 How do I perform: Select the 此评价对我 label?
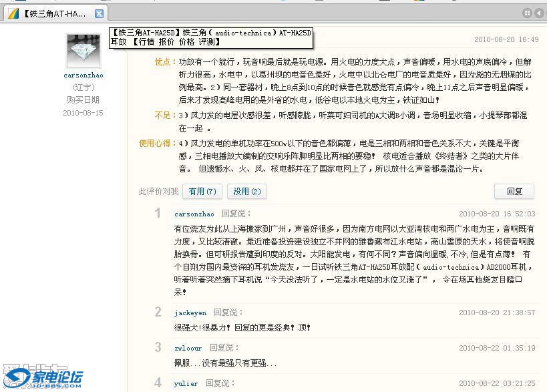click(x=159, y=192)
